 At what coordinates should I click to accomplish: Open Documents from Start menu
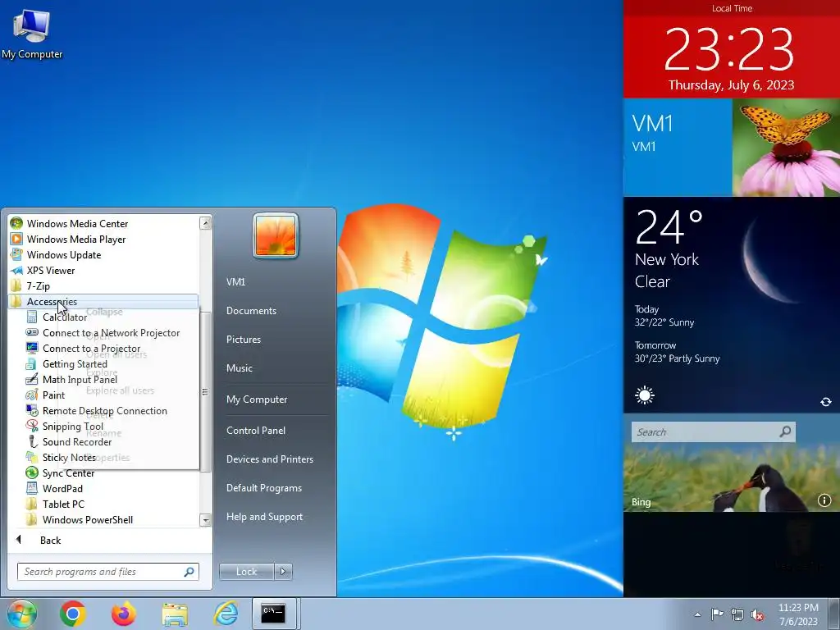[251, 311]
